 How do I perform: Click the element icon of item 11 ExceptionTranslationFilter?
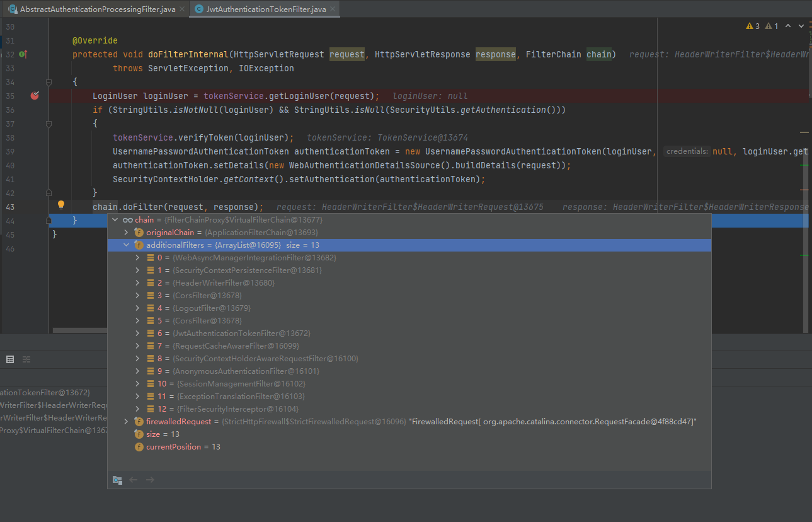click(151, 397)
